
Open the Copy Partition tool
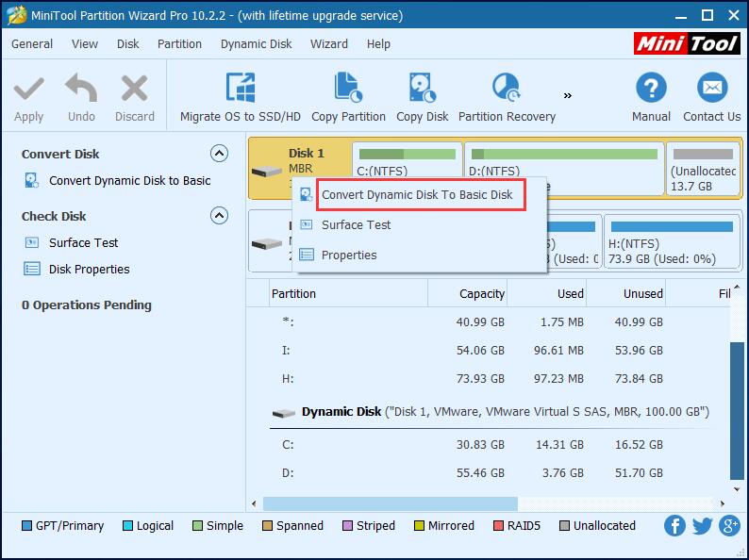(348, 98)
